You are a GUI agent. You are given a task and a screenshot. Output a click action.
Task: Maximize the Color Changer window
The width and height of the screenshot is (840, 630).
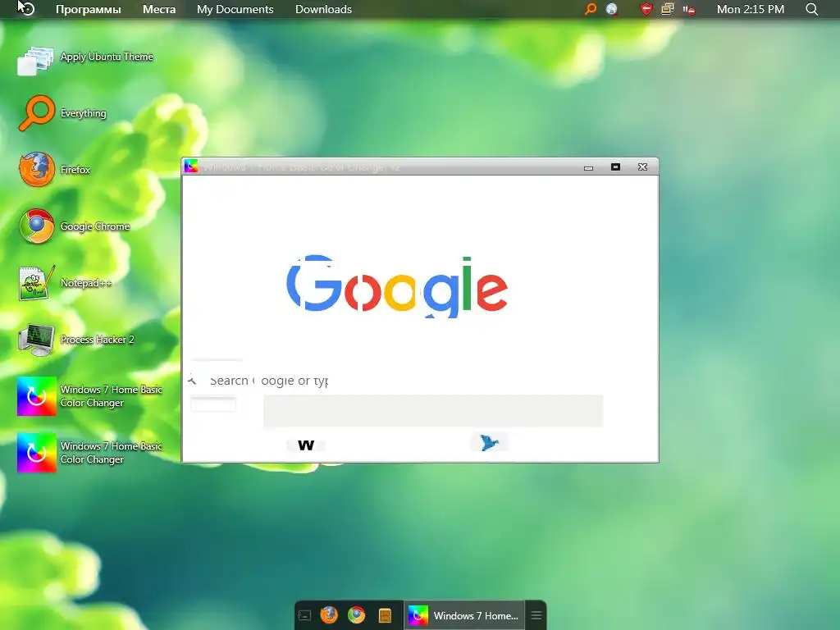coord(615,167)
